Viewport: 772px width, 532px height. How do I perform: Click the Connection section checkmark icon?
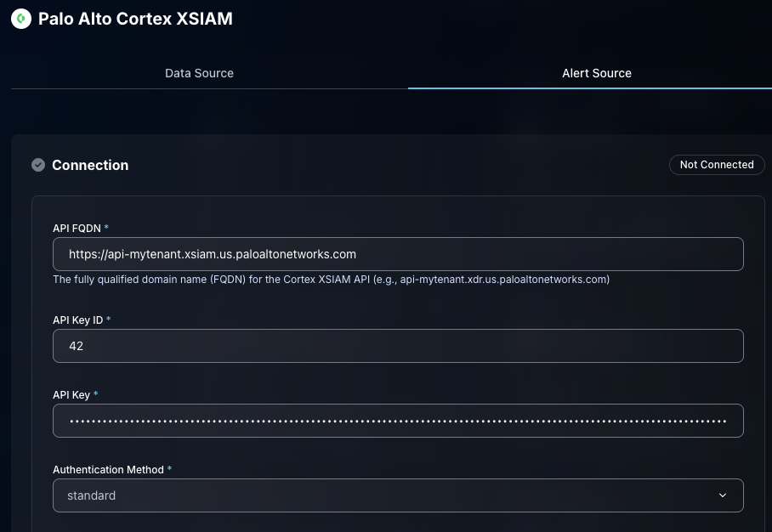coord(38,165)
